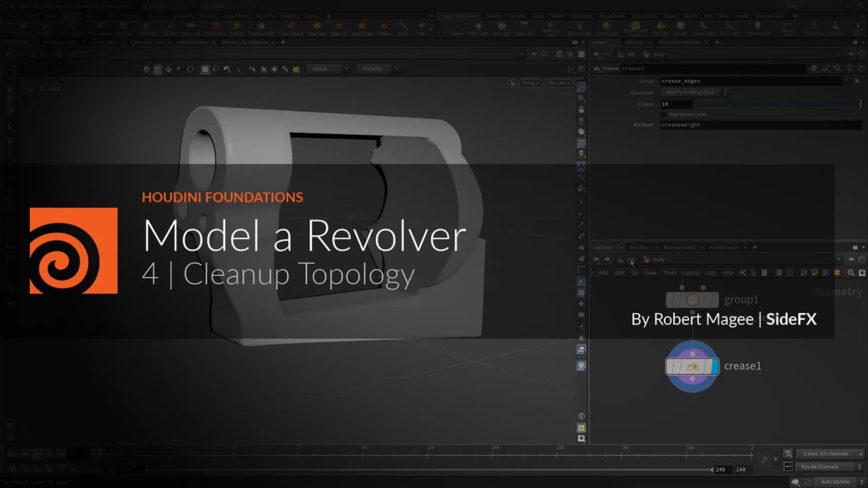This screenshot has height=488, width=868.
Task: Open the Select mode dropdown in viewport toolbar
Action: click(x=328, y=68)
